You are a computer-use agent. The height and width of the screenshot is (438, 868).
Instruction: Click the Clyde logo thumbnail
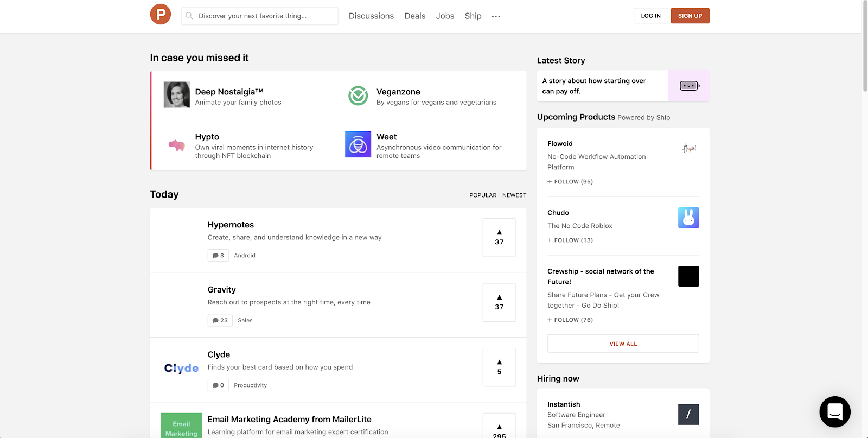click(x=181, y=369)
